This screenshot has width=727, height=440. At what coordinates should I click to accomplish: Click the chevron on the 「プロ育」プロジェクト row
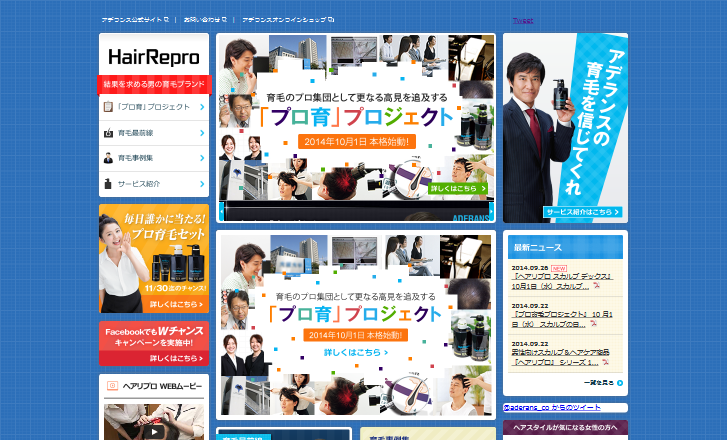[x=202, y=107]
